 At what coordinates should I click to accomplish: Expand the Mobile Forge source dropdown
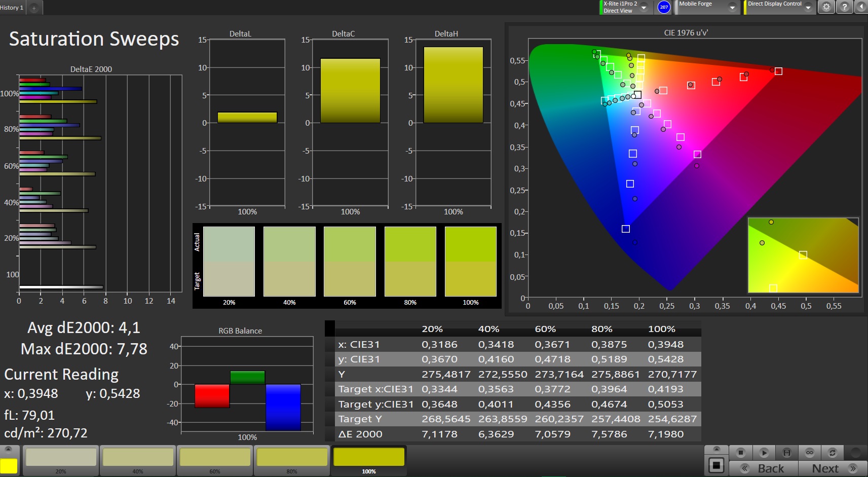732,8
